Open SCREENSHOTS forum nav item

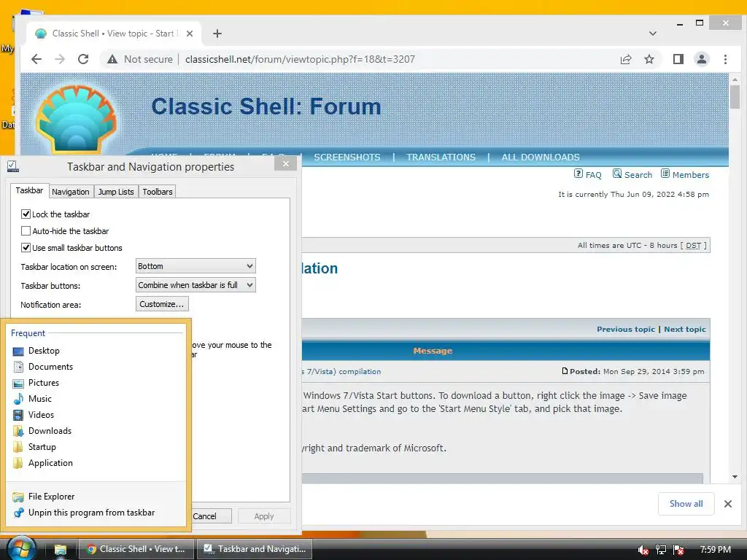(347, 157)
